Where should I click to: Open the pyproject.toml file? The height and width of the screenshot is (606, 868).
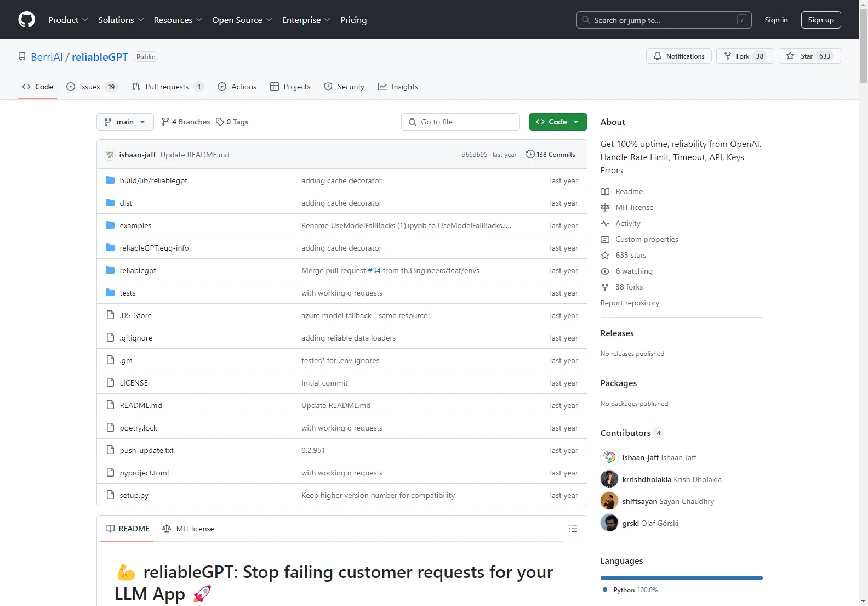click(x=144, y=473)
